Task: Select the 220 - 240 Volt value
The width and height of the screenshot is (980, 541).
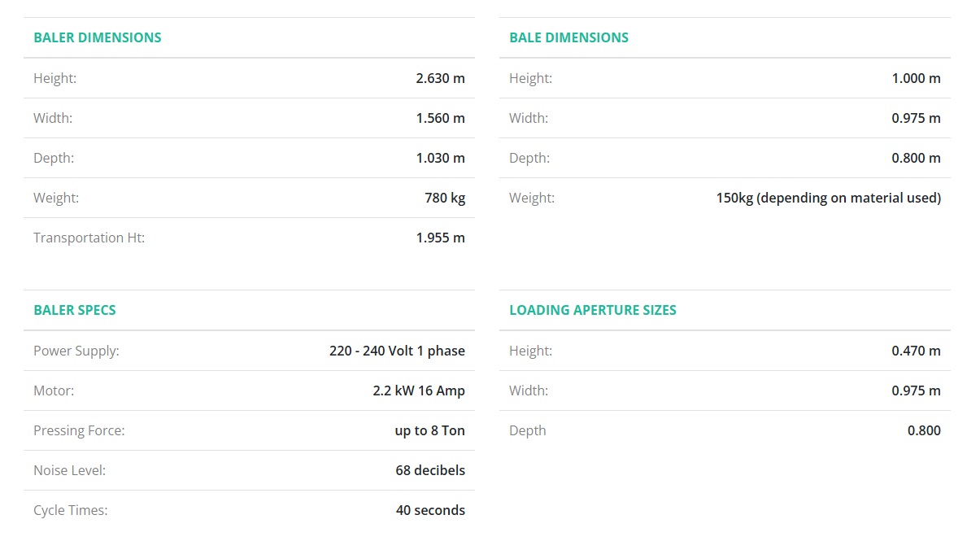Action: [397, 351]
